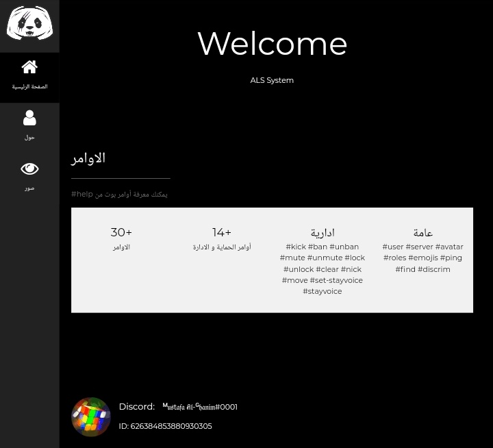Select the ادارية category heading
The height and width of the screenshot is (448, 493).
click(323, 233)
